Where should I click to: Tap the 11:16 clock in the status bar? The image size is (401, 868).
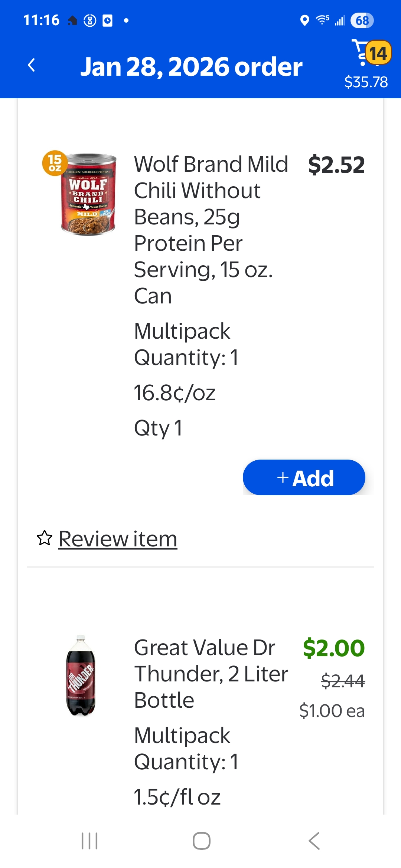click(41, 20)
